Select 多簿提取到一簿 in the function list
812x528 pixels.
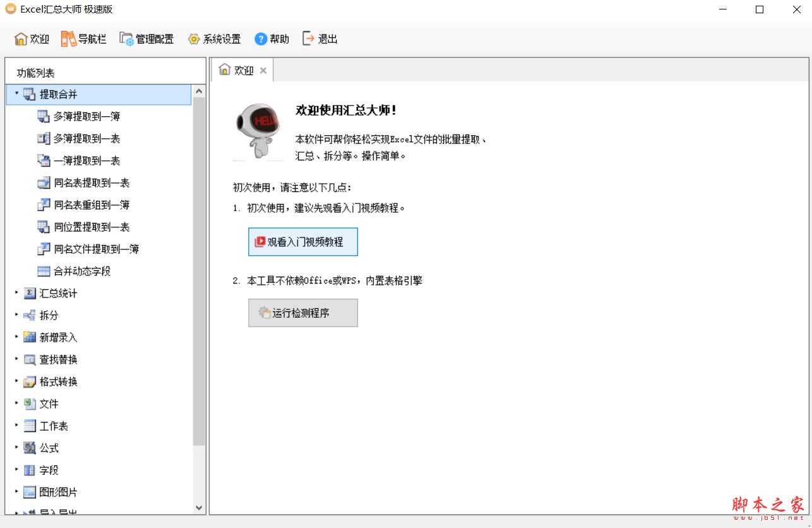[x=87, y=116]
